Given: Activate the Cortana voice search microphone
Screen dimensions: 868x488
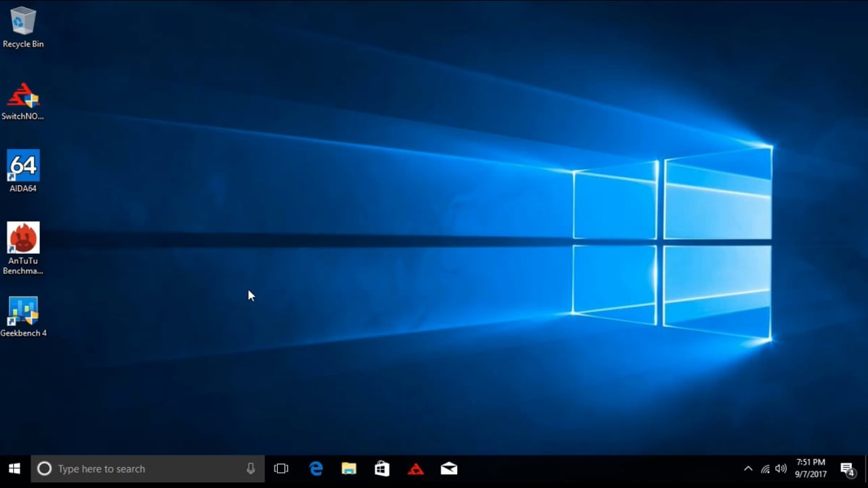Looking at the screenshot, I should click(250, 468).
